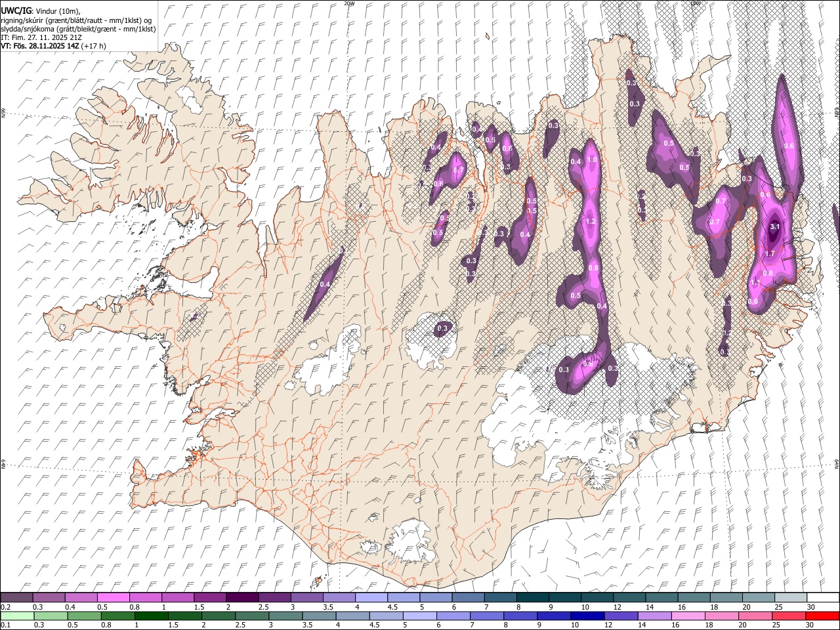Choose the 1–1.5 swatch in the top legend row
840x630 pixels.
click(178, 597)
